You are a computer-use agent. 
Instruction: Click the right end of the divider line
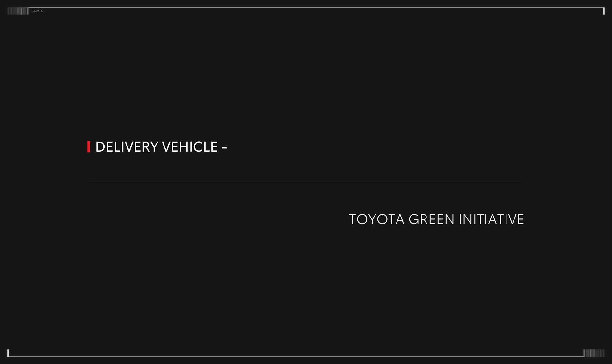click(523, 182)
